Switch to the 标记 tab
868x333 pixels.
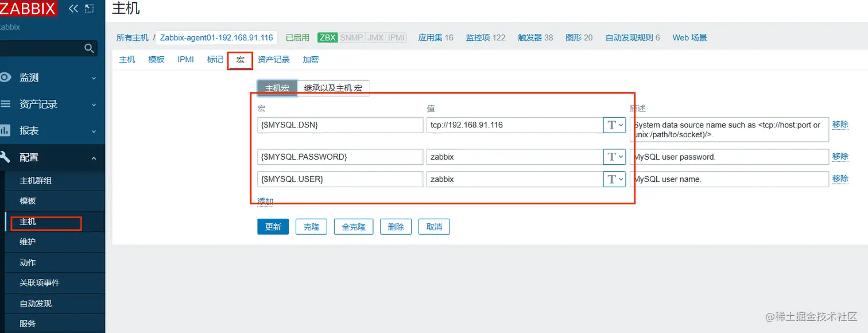[x=215, y=59]
